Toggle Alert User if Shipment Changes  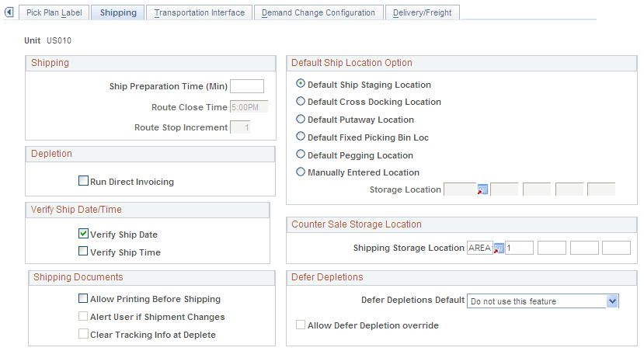coord(83,316)
